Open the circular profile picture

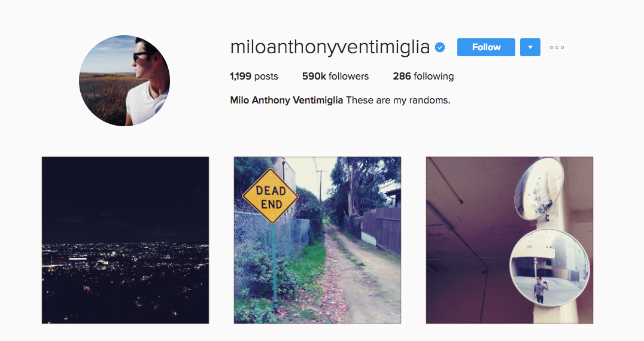click(x=124, y=80)
